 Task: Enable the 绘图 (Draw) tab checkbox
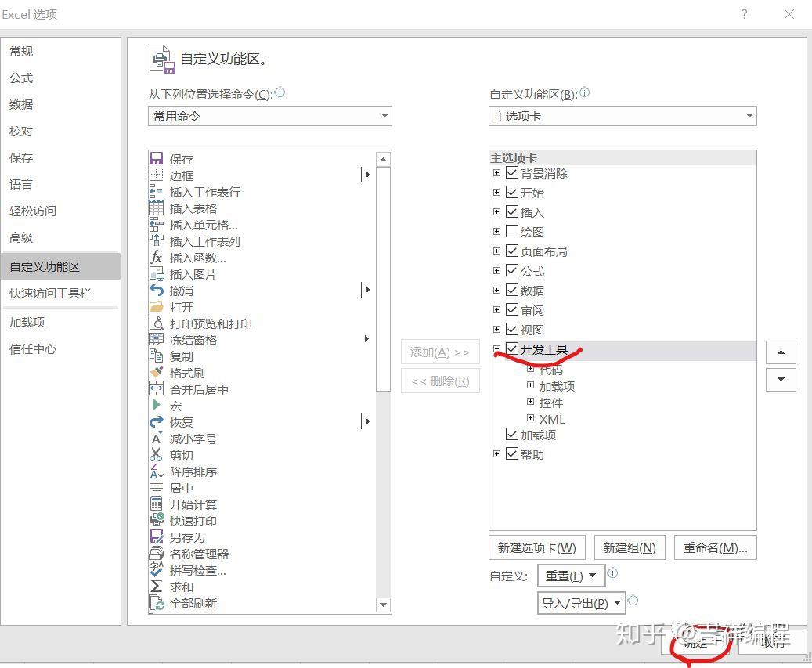pyautogui.click(x=513, y=231)
